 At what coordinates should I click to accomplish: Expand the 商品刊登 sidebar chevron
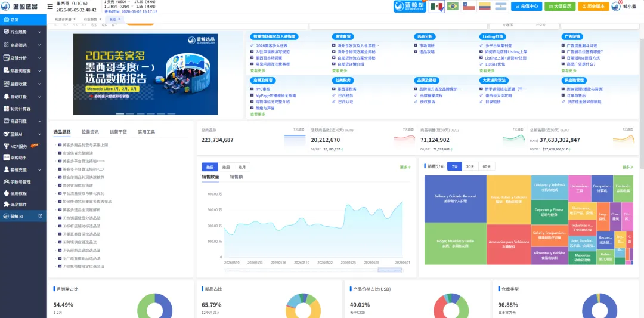coord(39,121)
